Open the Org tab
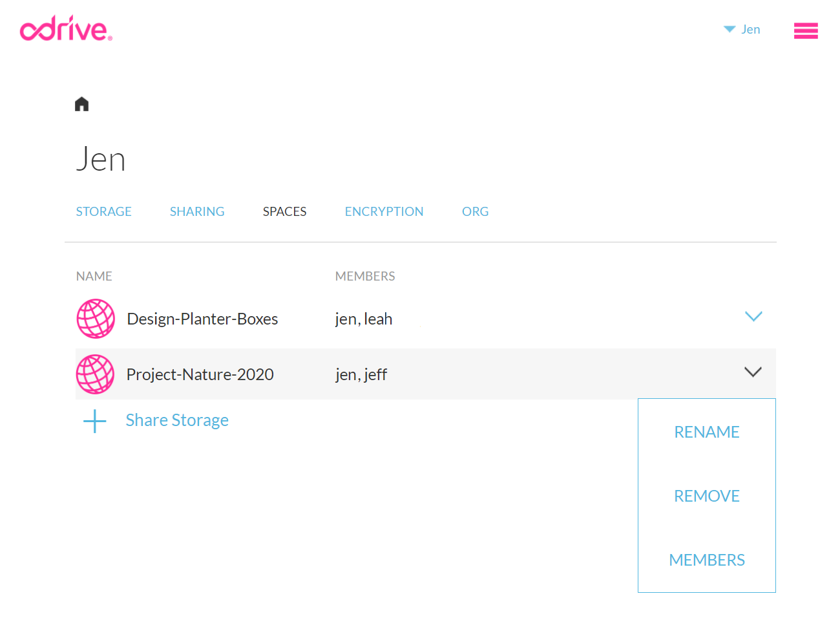The image size is (840, 640). point(475,211)
